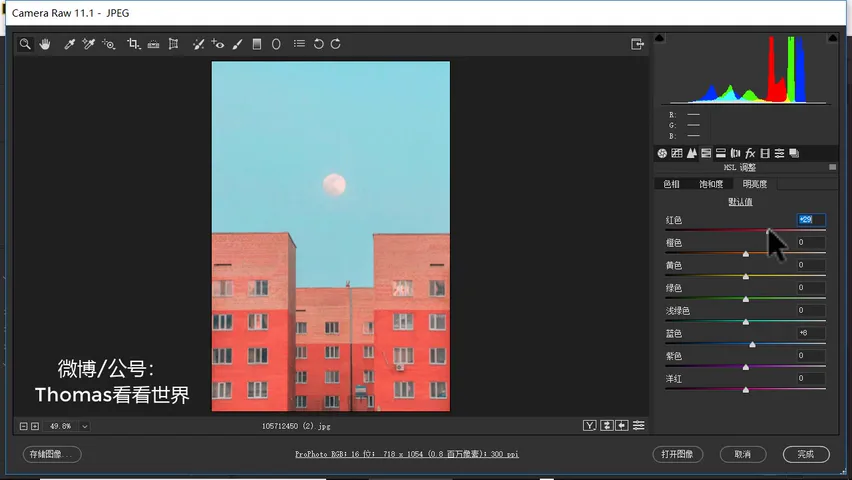
Task: Switch to the 饱和度 tab
Action: tap(711, 184)
